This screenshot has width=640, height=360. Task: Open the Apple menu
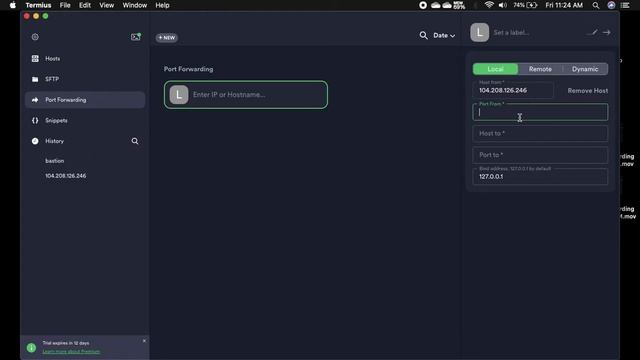(x=13, y=5)
